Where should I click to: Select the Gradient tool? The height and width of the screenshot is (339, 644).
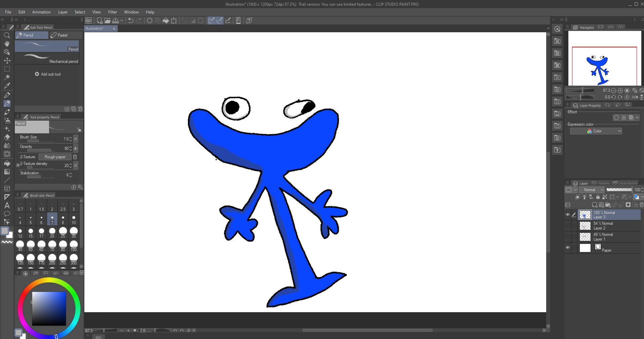7,172
